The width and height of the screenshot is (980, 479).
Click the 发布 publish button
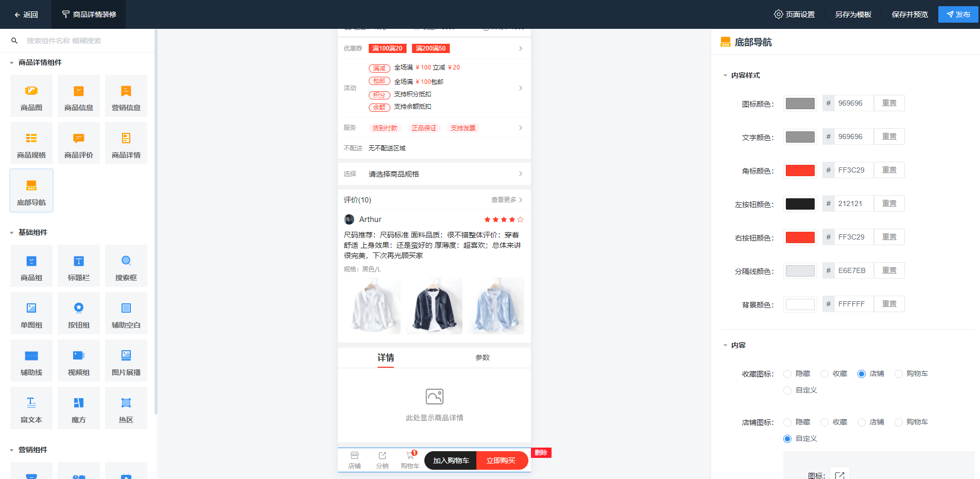click(958, 14)
